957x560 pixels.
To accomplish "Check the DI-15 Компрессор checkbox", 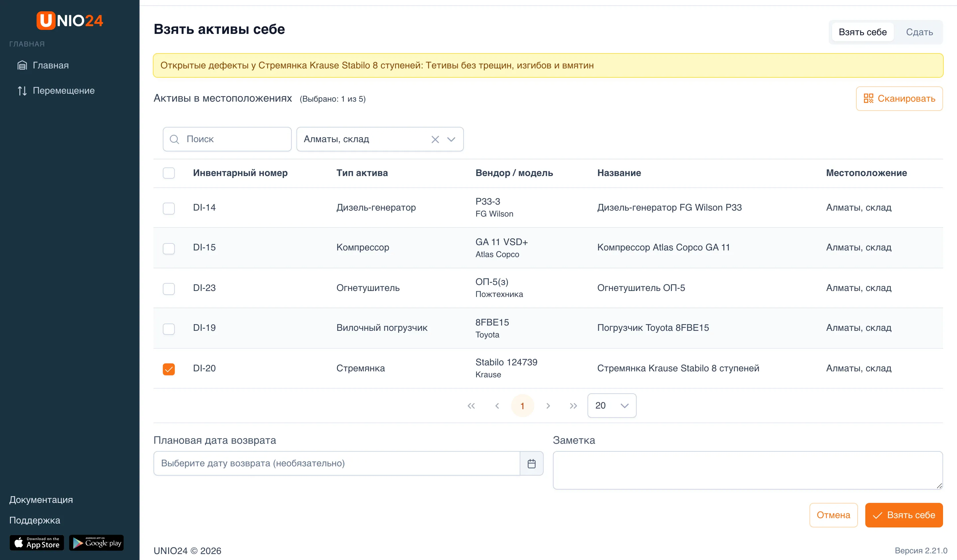I will click(168, 249).
